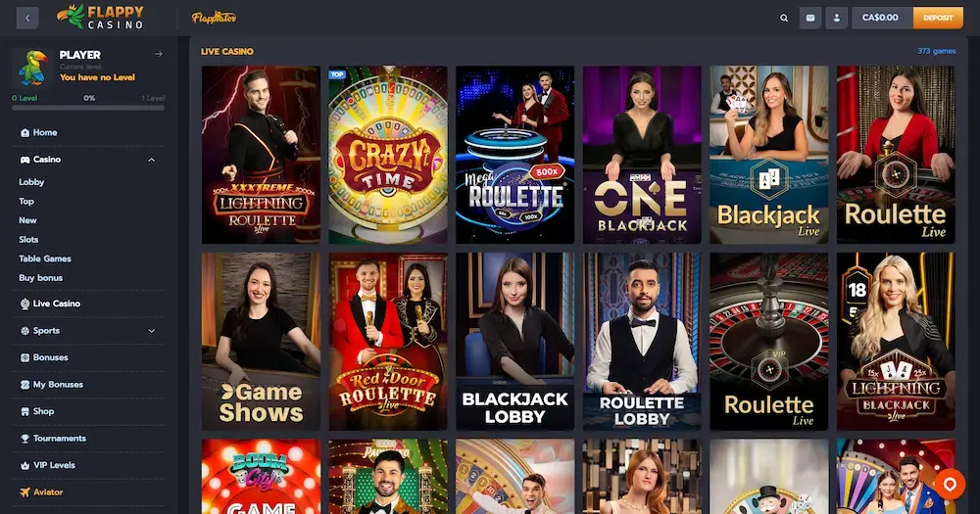The width and height of the screenshot is (980, 514).
Task: Launch the Crazy Time game tile
Action: pos(388,155)
